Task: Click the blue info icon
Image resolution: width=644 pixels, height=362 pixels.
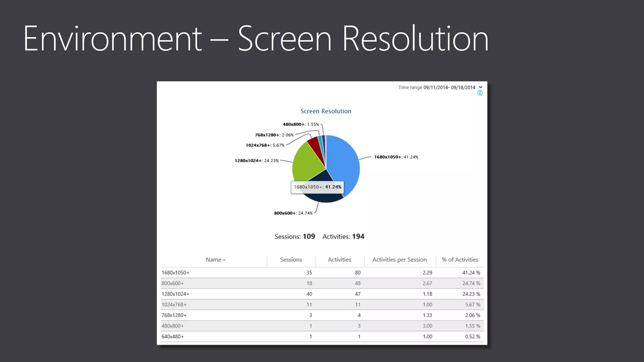Action: click(x=480, y=93)
